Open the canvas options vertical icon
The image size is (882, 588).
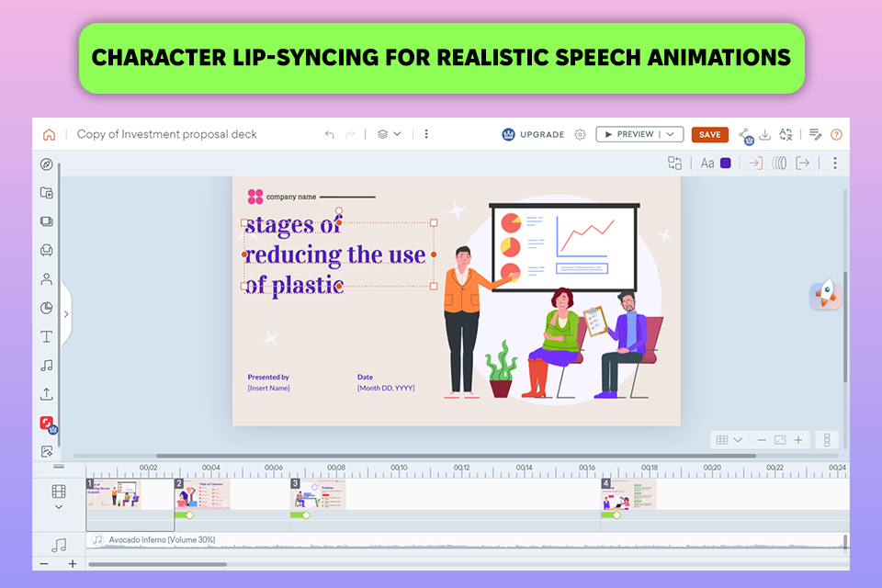827,440
